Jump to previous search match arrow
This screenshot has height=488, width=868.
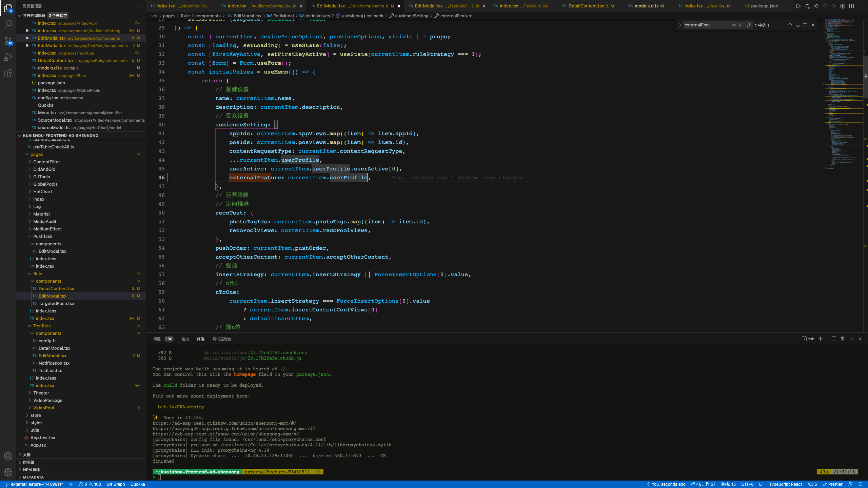[790, 25]
